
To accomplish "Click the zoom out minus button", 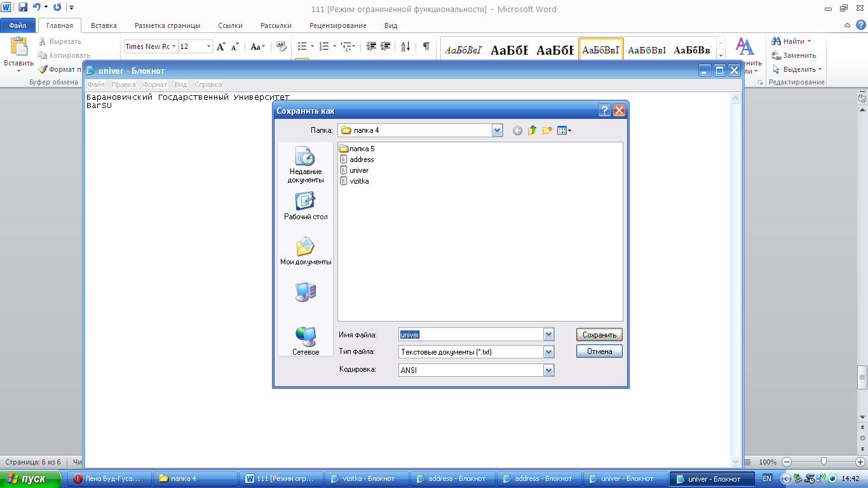I will coord(787,462).
